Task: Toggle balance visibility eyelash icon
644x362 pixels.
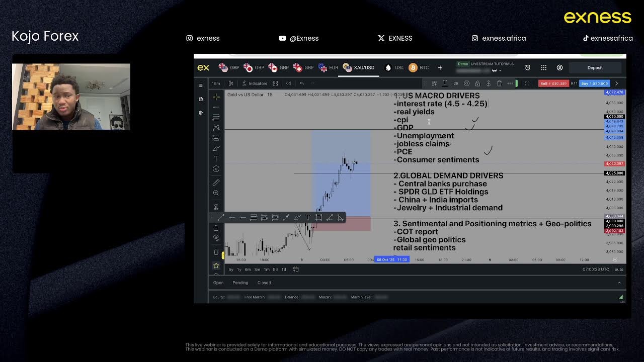Action: coord(495,71)
